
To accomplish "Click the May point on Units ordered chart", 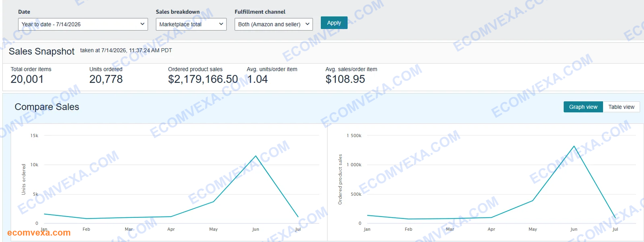I will (213, 201).
